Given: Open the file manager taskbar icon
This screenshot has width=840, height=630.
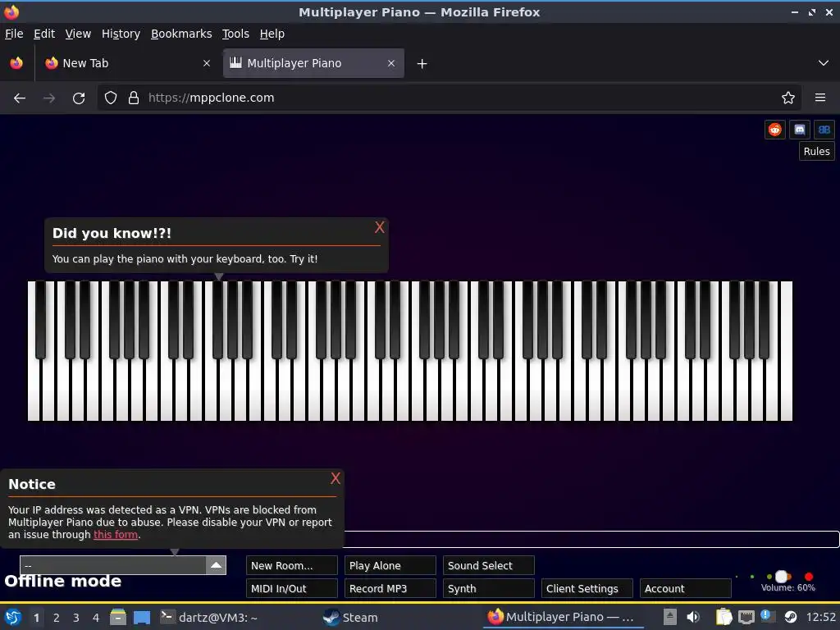Looking at the screenshot, I should coord(118,618).
